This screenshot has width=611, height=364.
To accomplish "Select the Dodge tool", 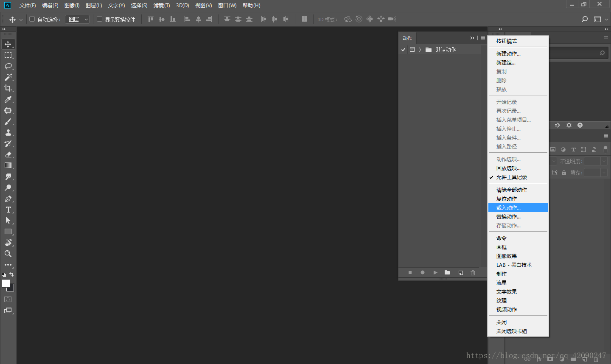I will (8, 188).
